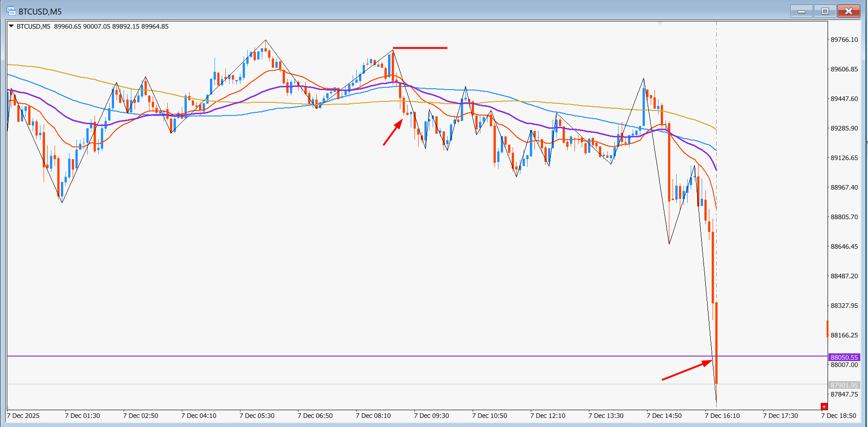
Task: Click the 88327.95 price scale label
Action: tap(844, 306)
